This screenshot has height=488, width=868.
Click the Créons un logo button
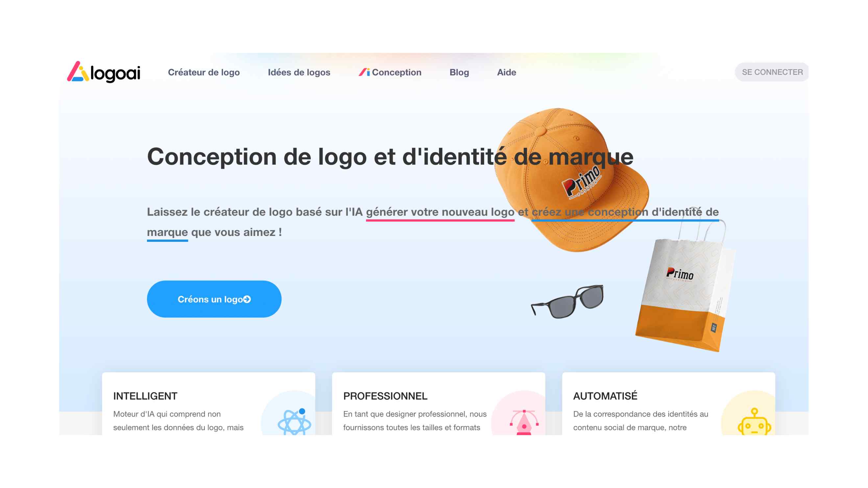pyautogui.click(x=214, y=299)
